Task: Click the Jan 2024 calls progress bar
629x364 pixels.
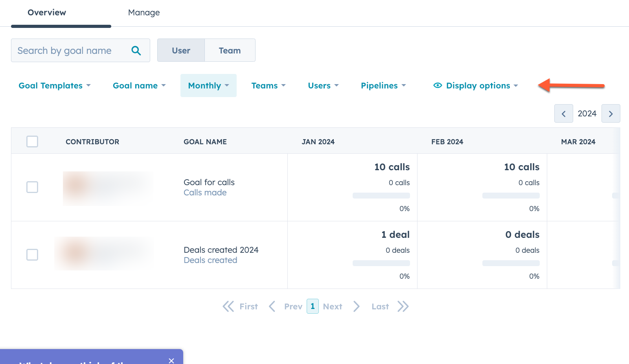Action: (x=381, y=196)
